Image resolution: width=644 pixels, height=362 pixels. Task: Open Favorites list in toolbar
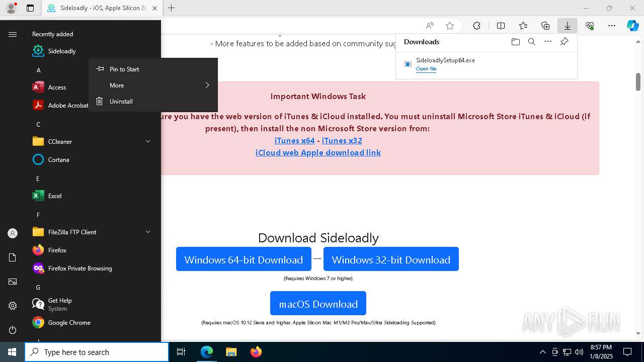pyautogui.click(x=523, y=26)
